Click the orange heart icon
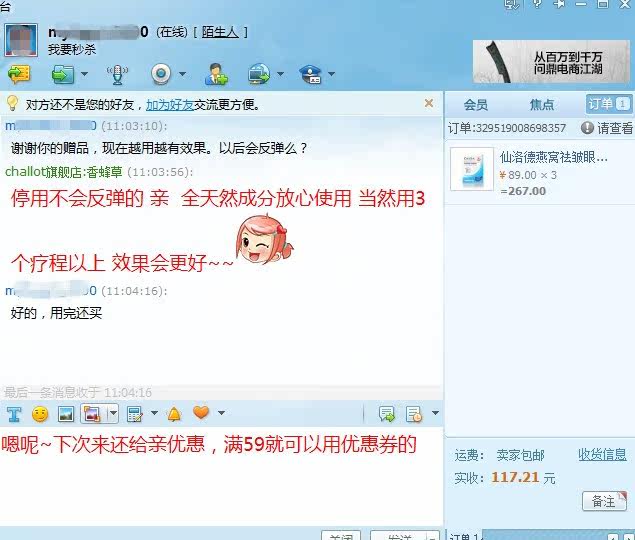 pyautogui.click(x=201, y=412)
